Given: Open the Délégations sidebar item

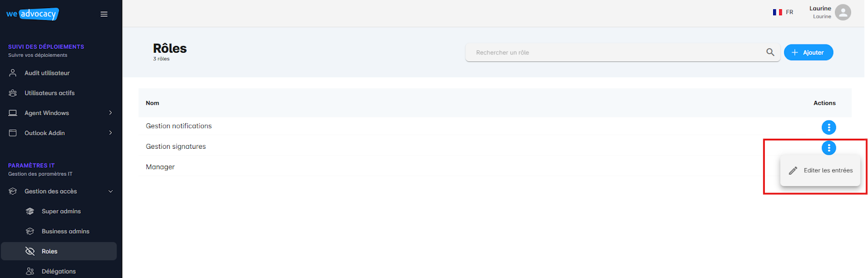Looking at the screenshot, I should (59, 271).
